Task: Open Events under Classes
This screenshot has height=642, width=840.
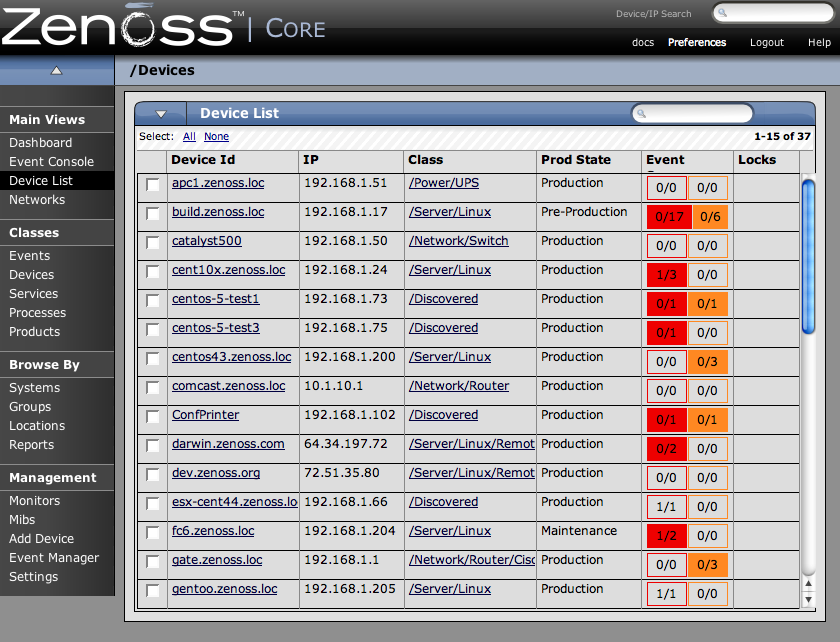Action: coord(29,256)
